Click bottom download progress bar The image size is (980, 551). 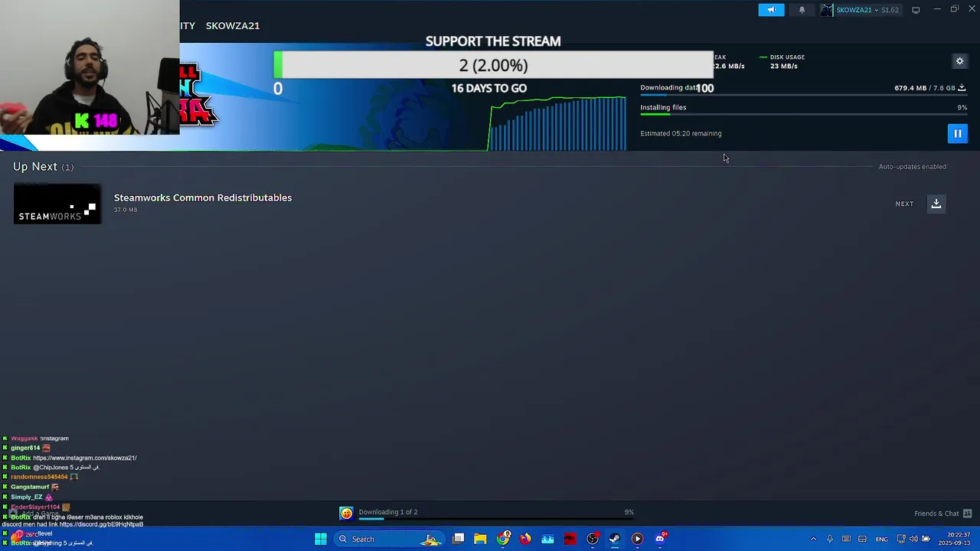[496, 519]
